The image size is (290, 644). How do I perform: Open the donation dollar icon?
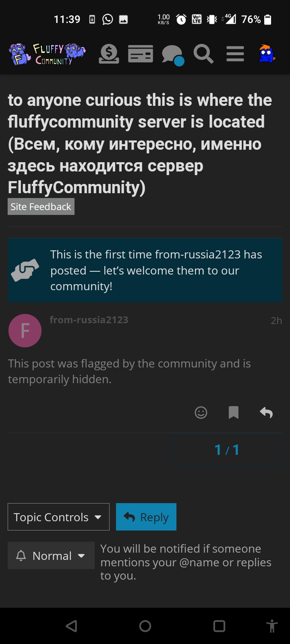[x=109, y=54]
